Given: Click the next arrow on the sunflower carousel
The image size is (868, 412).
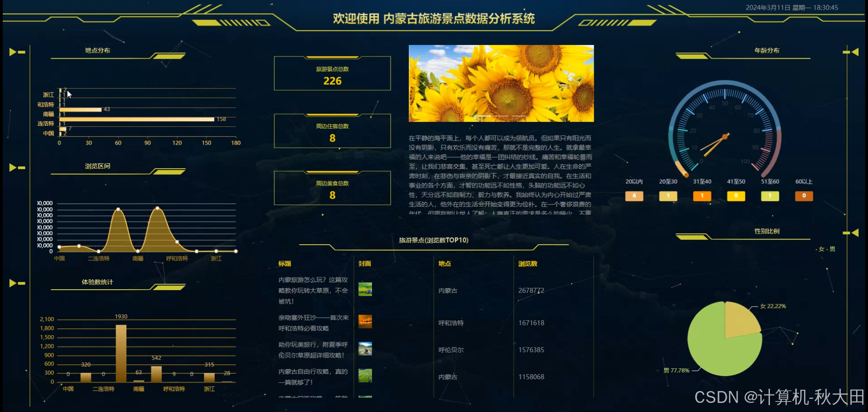Looking at the screenshot, I should [x=579, y=84].
